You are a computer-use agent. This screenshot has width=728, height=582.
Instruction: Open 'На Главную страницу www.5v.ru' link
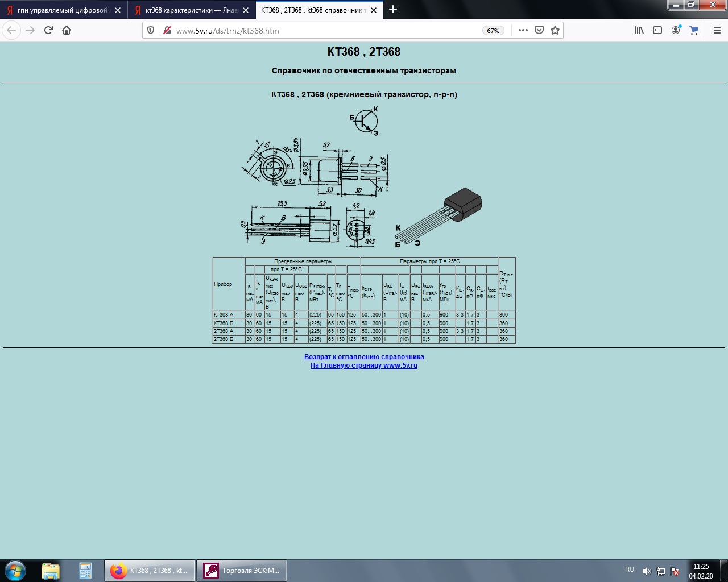point(364,365)
